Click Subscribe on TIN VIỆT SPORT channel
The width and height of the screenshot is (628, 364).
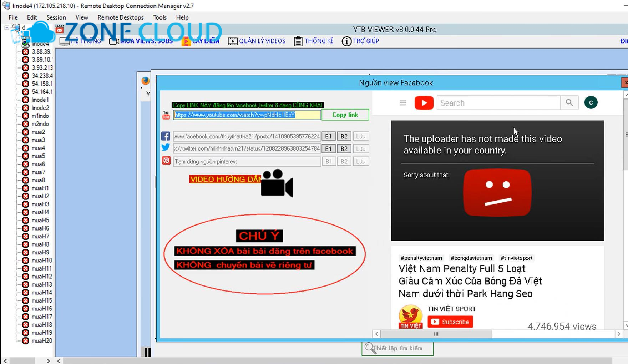(x=450, y=322)
